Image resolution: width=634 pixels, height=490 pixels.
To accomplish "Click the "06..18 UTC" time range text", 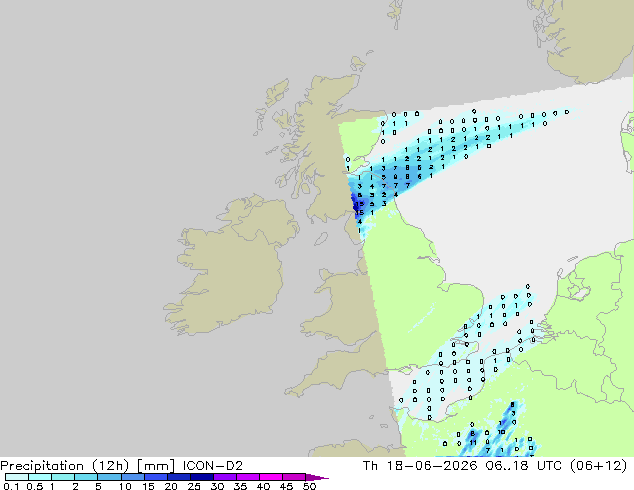I will 523,466.
